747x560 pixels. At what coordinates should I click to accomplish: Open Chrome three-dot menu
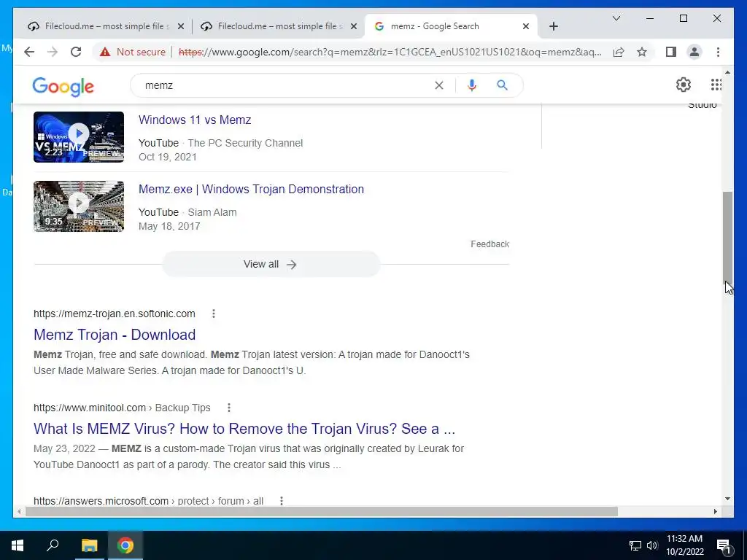pos(718,52)
